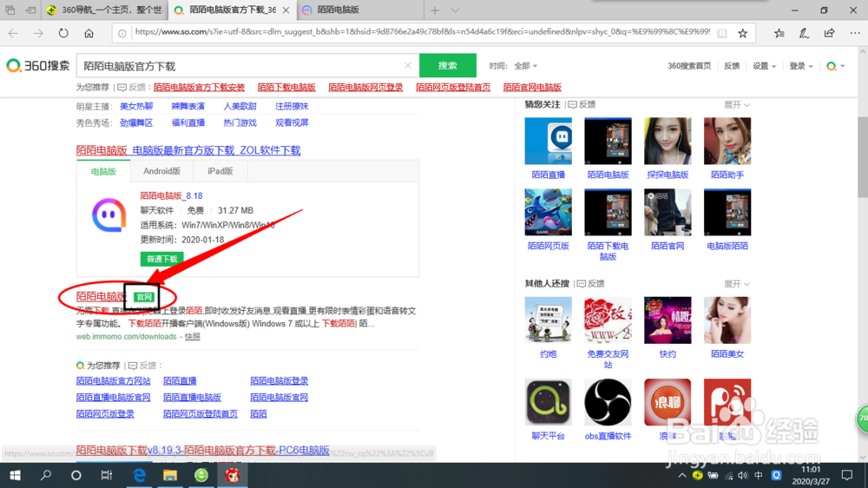Image resolution: width=868 pixels, height=488 pixels.
Task: Show tab previews chevron
Action: tap(455, 10)
